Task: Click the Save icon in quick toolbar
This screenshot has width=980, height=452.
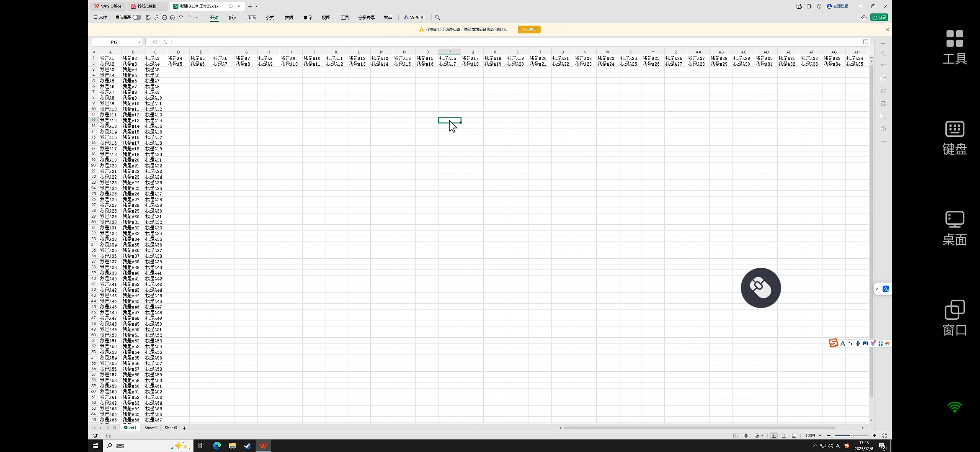Action: 148,18
